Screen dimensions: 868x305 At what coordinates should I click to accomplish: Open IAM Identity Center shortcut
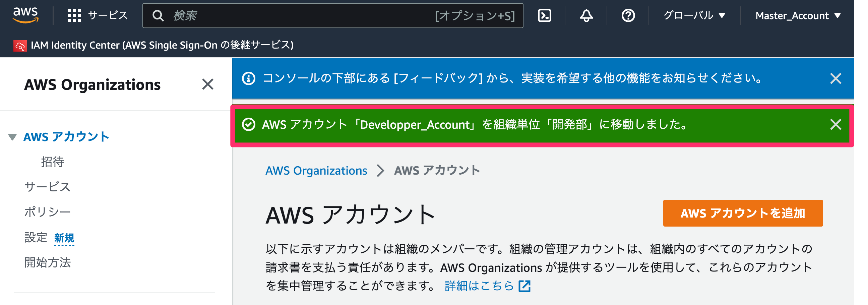[153, 45]
